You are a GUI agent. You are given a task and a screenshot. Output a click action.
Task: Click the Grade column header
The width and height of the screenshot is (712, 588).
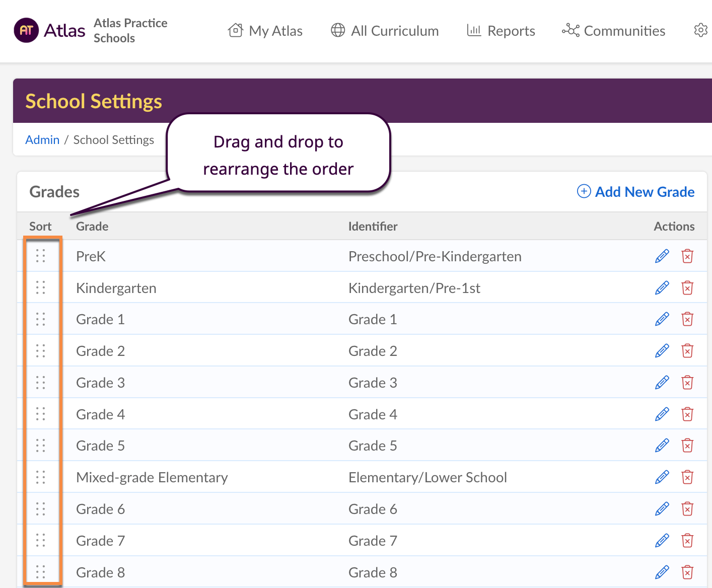[92, 227]
